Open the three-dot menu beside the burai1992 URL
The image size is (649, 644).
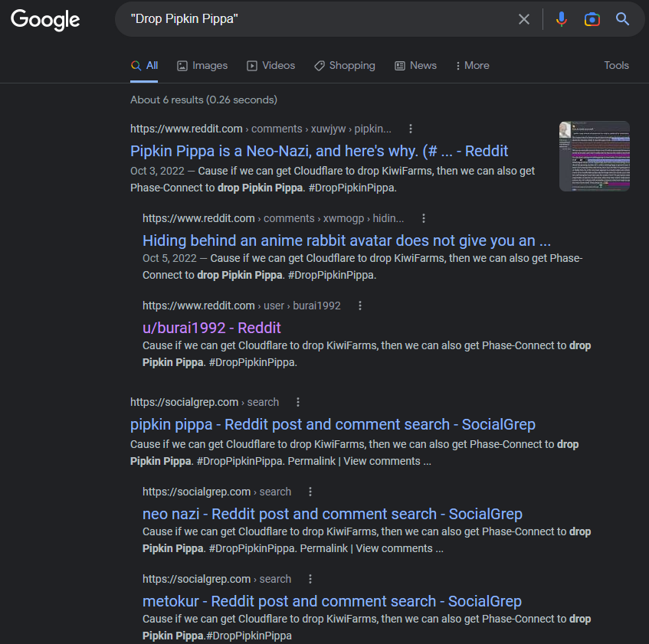click(360, 306)
